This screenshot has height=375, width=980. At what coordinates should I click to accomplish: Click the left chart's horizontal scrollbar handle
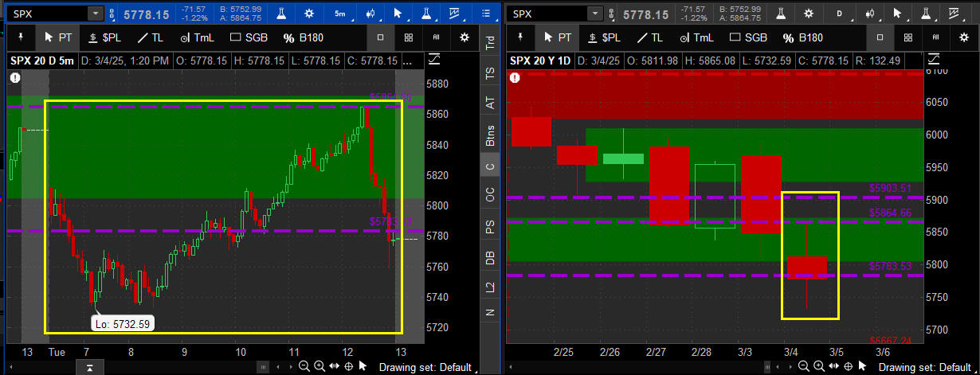pos(264,367)
